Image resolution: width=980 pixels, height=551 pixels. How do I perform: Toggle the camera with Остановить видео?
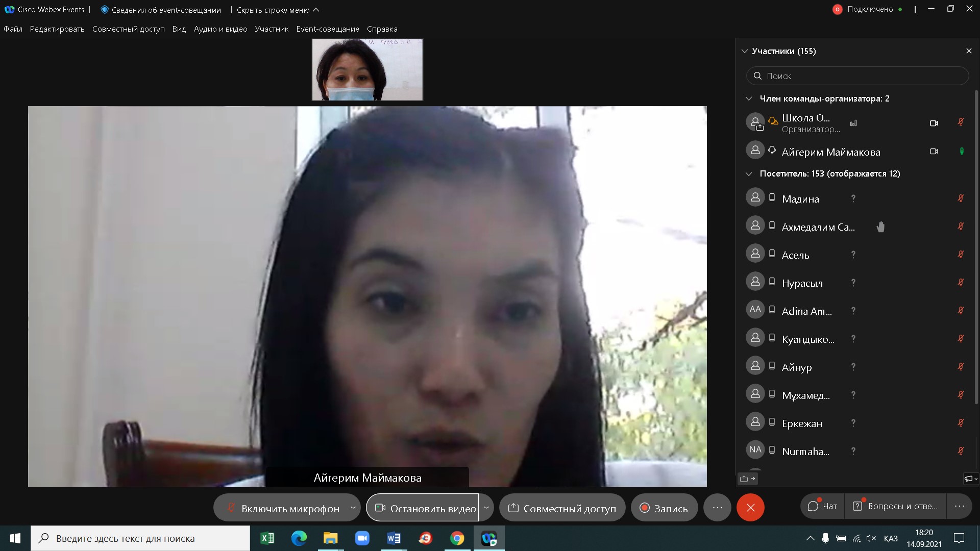pos(424,508)
